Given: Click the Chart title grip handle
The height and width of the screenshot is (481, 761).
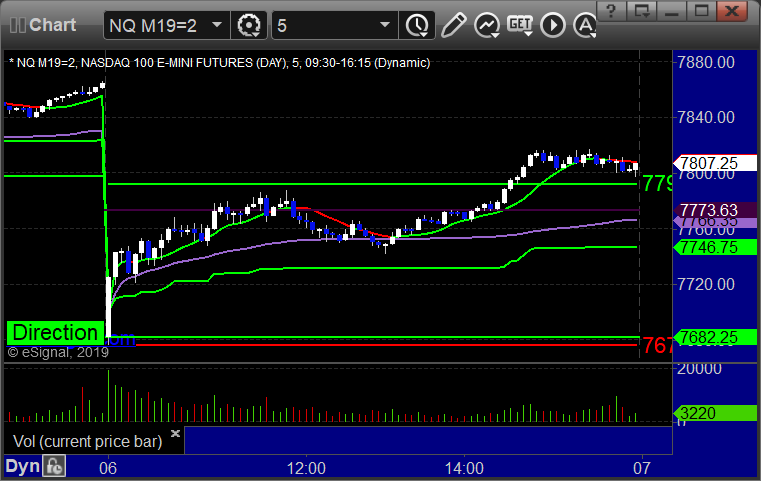Looking at the screenshot, I should tap(17, 25).
